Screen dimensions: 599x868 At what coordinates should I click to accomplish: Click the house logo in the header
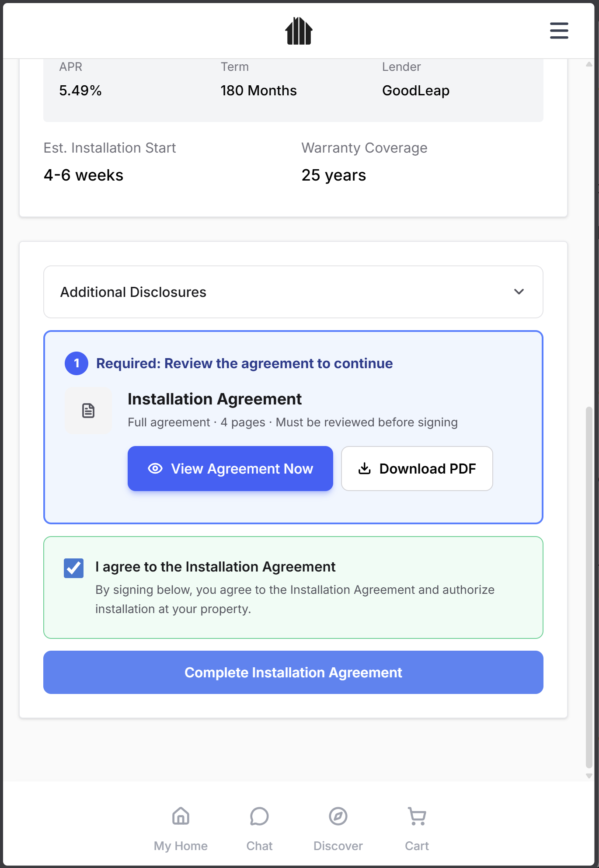click(x=299, y=31)
